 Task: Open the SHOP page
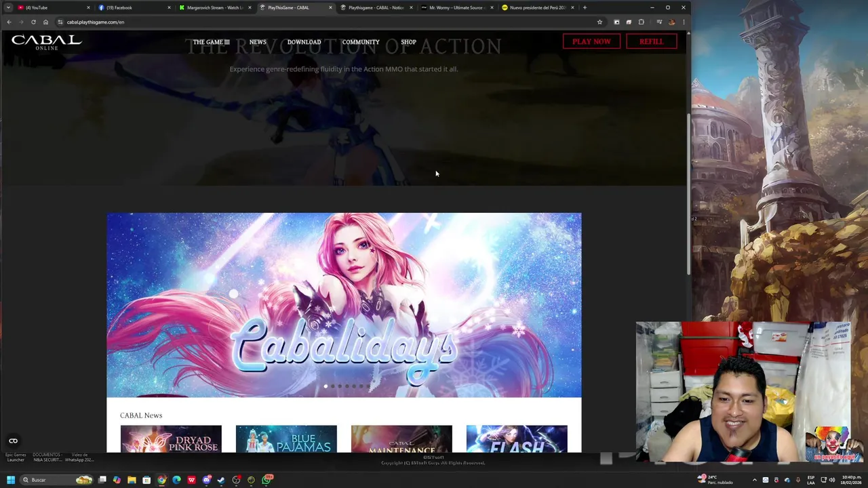point(408,42)
